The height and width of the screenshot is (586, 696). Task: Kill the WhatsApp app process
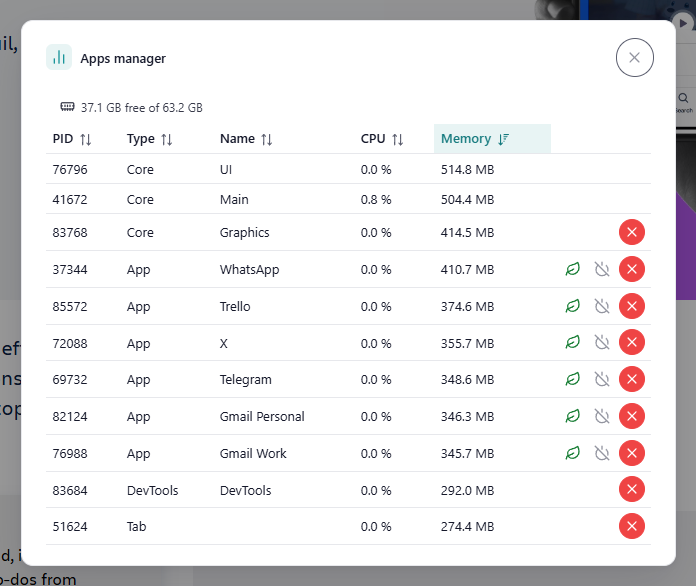click(x=632, y=269)
